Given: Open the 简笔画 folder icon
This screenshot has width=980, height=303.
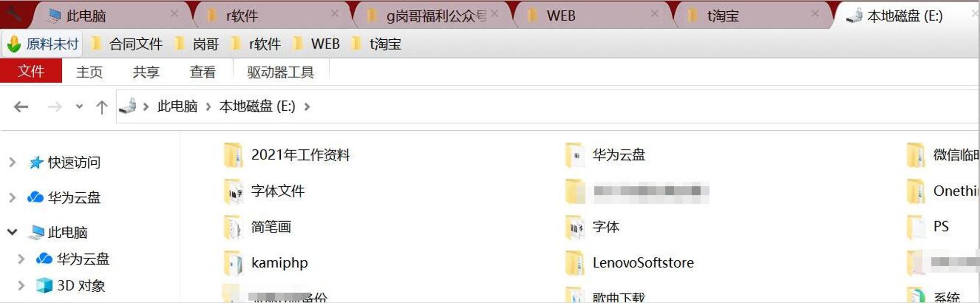Looking at the screenshot, I should (233, 227).
